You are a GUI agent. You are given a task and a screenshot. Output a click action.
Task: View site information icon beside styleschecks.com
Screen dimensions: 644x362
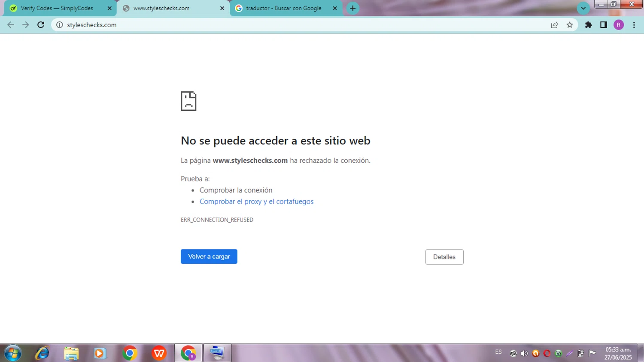60,25
